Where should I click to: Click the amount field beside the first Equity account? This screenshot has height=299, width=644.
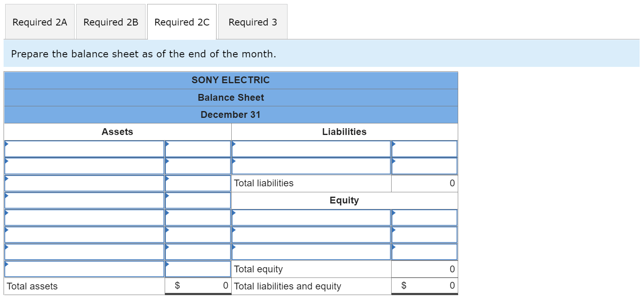pyautogui.click(x=424, y=217)
